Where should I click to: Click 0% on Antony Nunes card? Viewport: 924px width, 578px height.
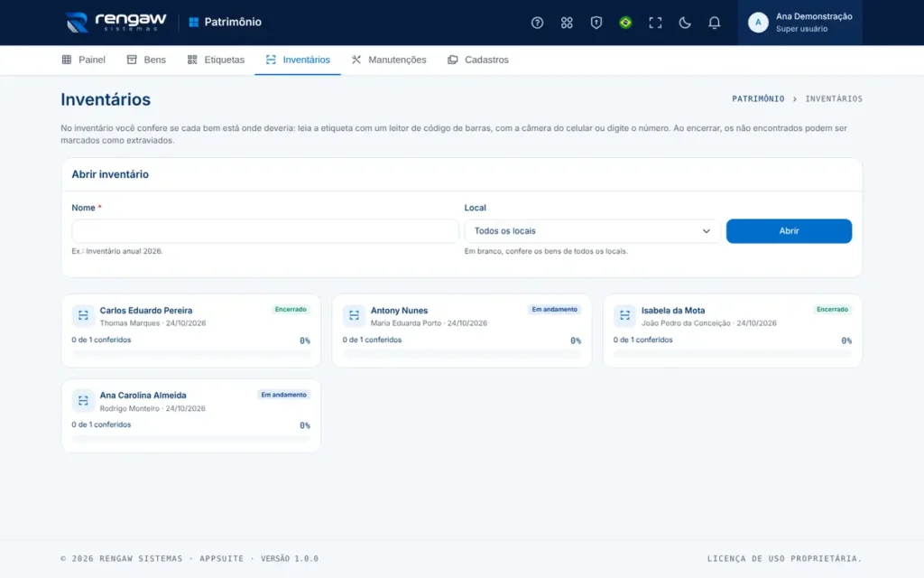point(575,340)
